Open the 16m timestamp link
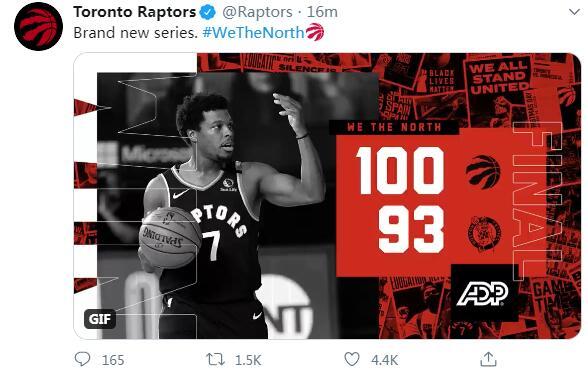The height and width of the screenshot is (378, 588). 322,12
